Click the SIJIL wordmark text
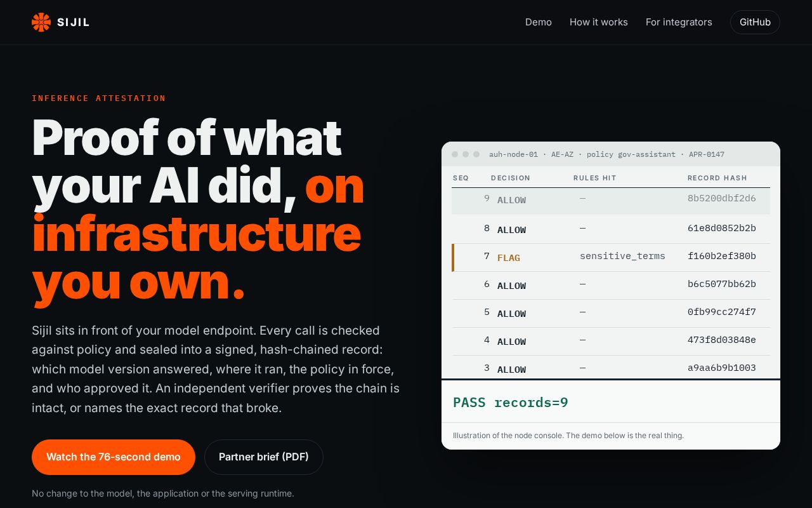812x508 pixels. (73, 22)
